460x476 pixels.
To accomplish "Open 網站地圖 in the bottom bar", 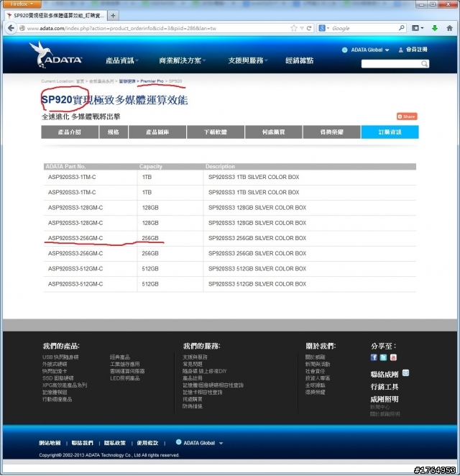I will tap(50, 443).
